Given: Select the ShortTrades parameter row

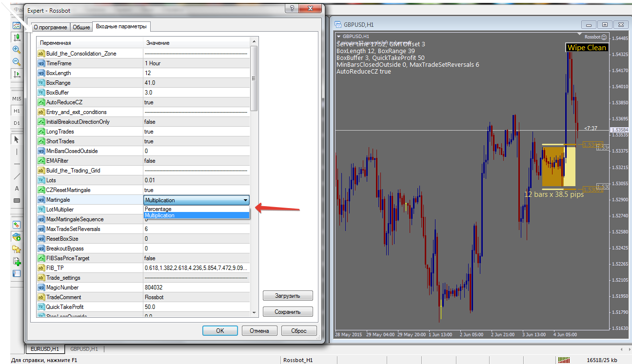Looking at the screenshot, I should 143,141.
